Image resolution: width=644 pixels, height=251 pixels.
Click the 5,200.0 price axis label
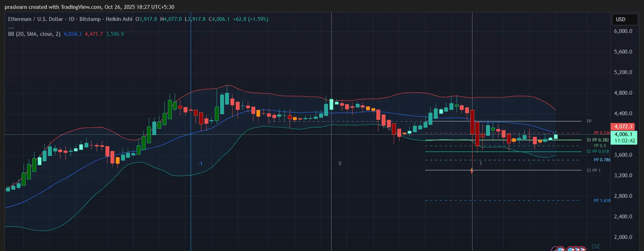(x=623, y=72)
